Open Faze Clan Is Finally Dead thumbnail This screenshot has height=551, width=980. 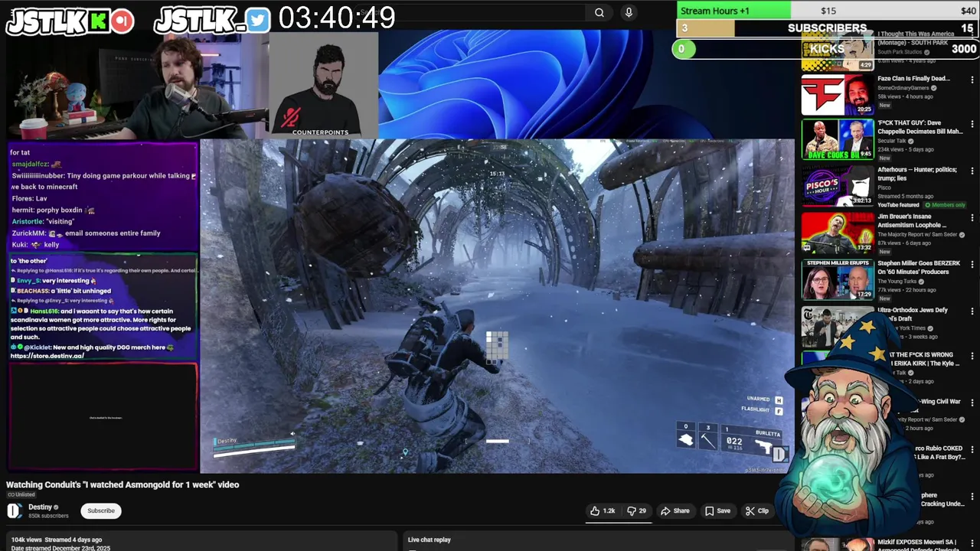[x=838, y=94]
